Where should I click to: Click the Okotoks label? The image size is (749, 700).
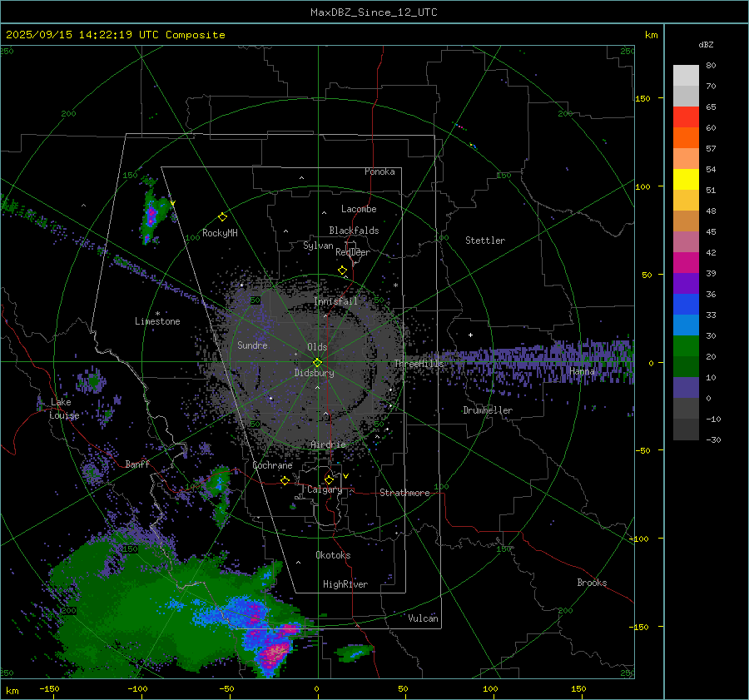333,555
